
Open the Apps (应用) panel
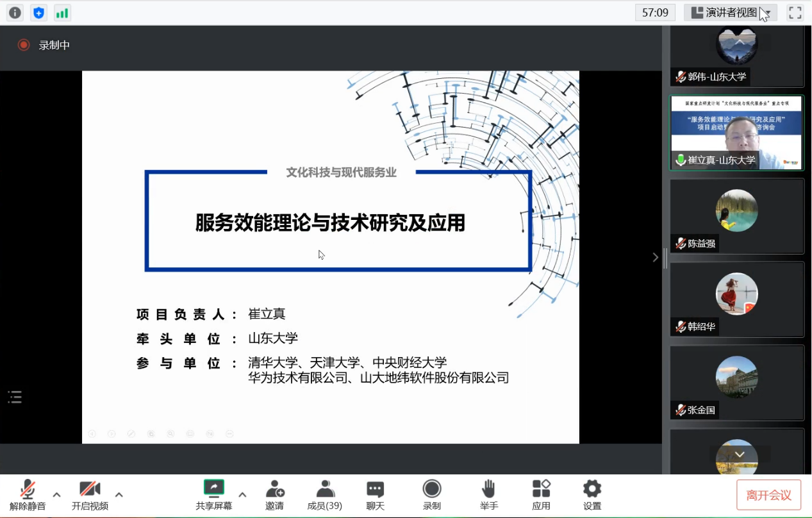pos(541,495)
